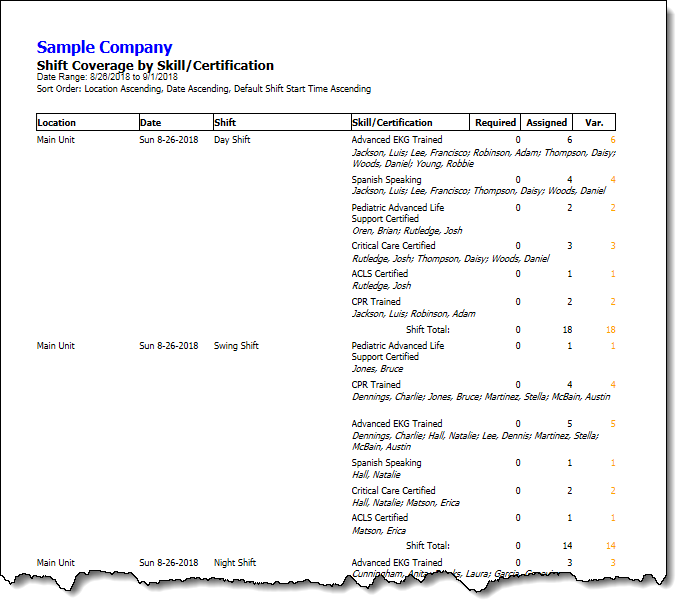The height and width of the screenshot is (615, 682).
Task: Click the Sort Order description line
Action: coord(203,88)
